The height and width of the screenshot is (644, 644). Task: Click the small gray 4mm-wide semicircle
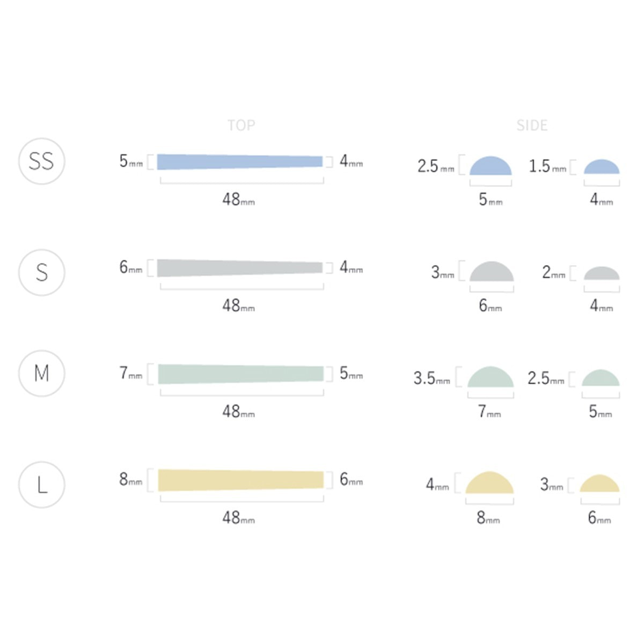point(602,274)
